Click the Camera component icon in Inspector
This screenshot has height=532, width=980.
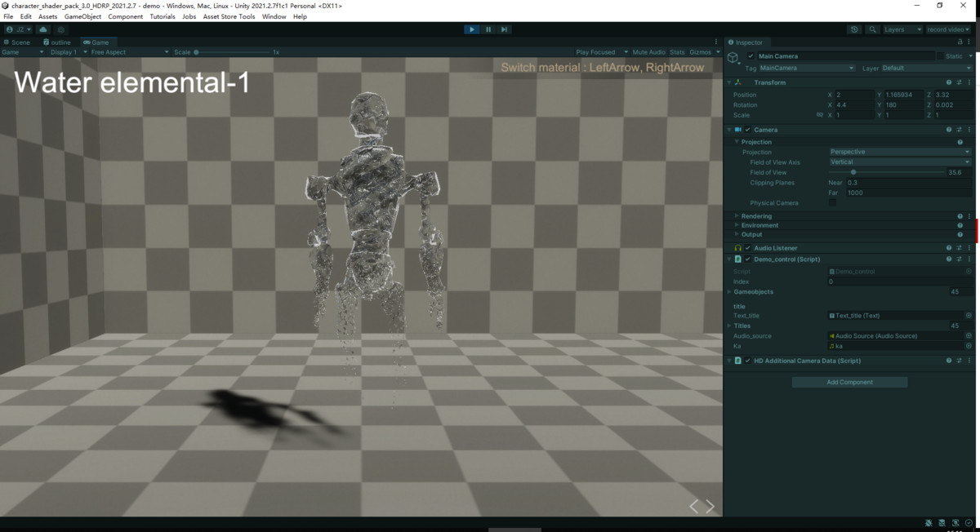click(737, 129)
